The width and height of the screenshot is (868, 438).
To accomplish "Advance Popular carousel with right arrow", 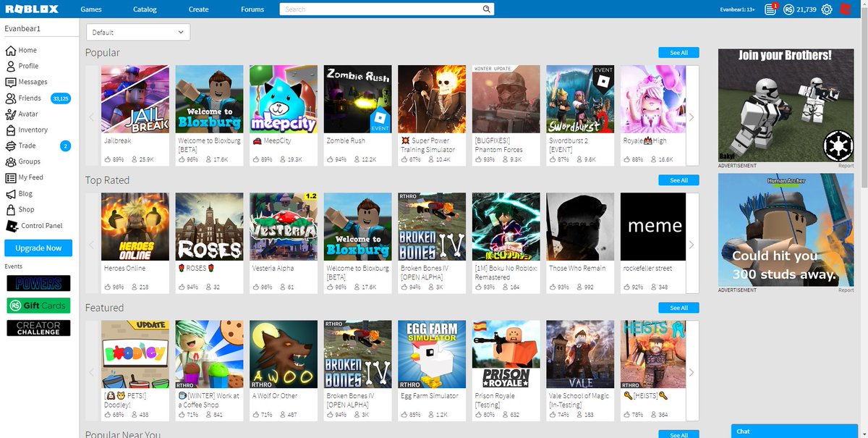I will tap(692, 117).
